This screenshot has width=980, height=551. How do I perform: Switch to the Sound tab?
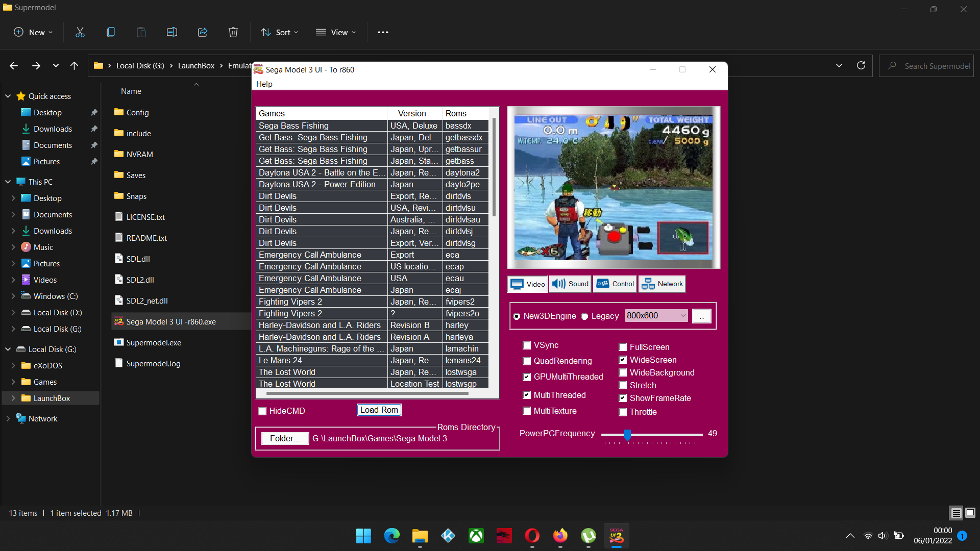[x=570, y=284]
